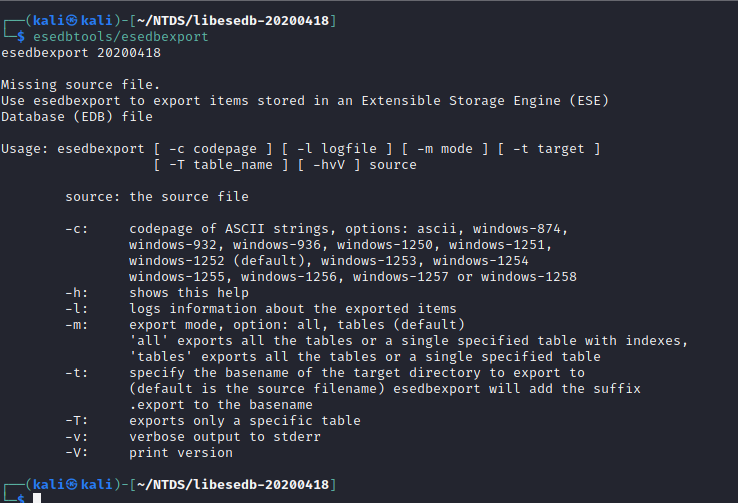Click the 'Missing source file.' error line
This screenshot has width=738, height=503.
tap(80, 85)
